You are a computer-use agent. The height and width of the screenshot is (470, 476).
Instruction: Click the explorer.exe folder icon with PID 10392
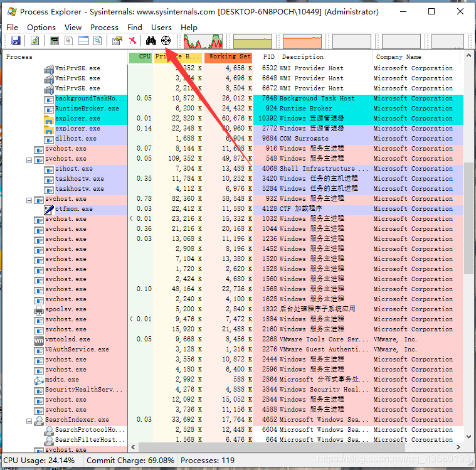tap(48, 119)
